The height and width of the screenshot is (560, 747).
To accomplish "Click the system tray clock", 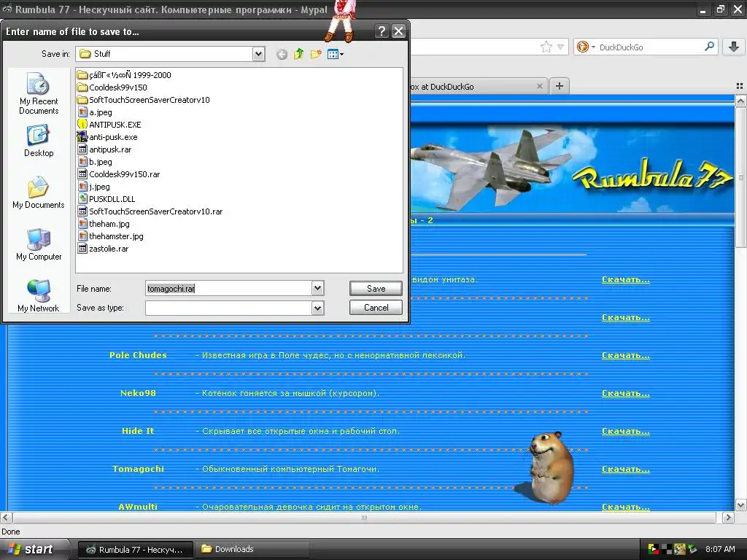I will coord(720,549).
